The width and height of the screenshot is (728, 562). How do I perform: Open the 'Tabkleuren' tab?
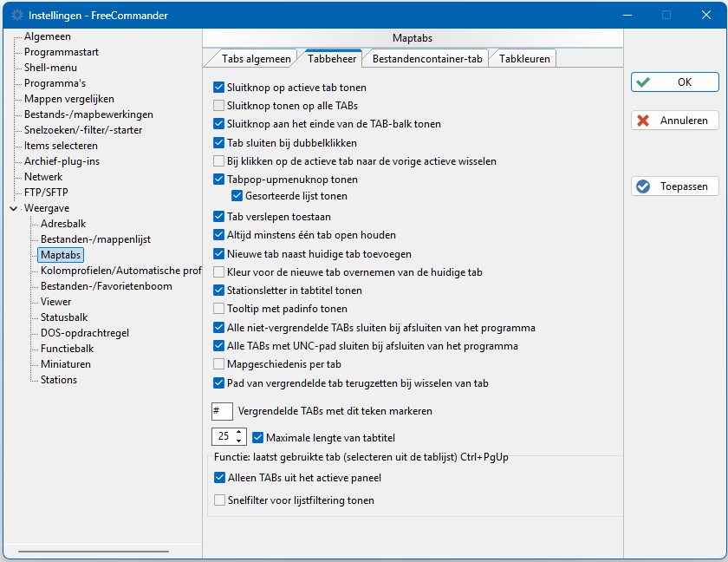[524, 59]
